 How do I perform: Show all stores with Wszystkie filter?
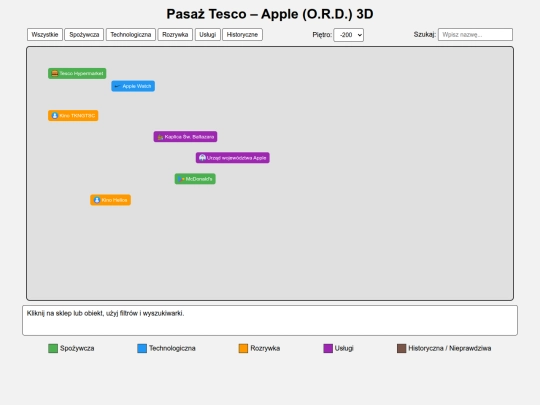point(45,34)
